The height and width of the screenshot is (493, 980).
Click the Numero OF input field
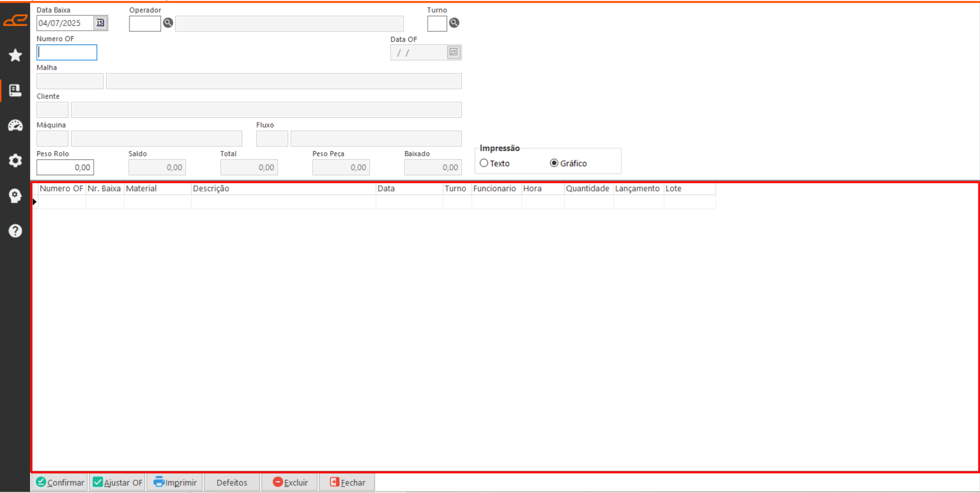pyautogui.click(x=67, y=53)
